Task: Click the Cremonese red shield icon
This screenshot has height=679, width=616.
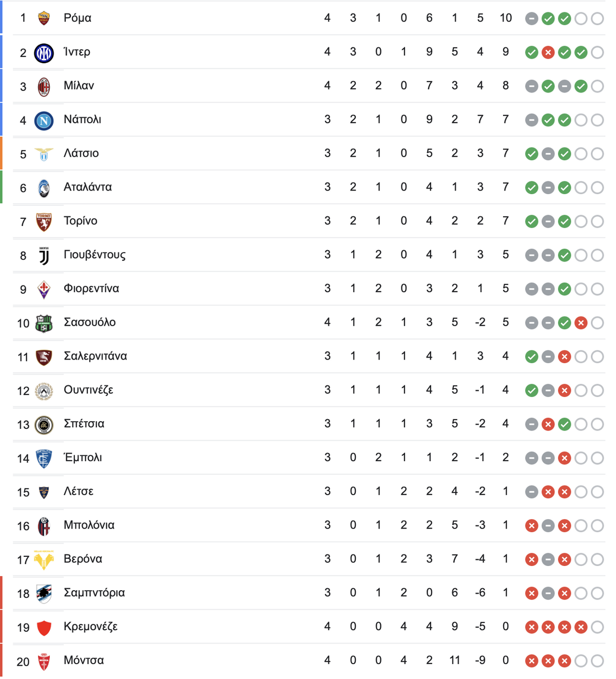Action: (x=44, y=628)
